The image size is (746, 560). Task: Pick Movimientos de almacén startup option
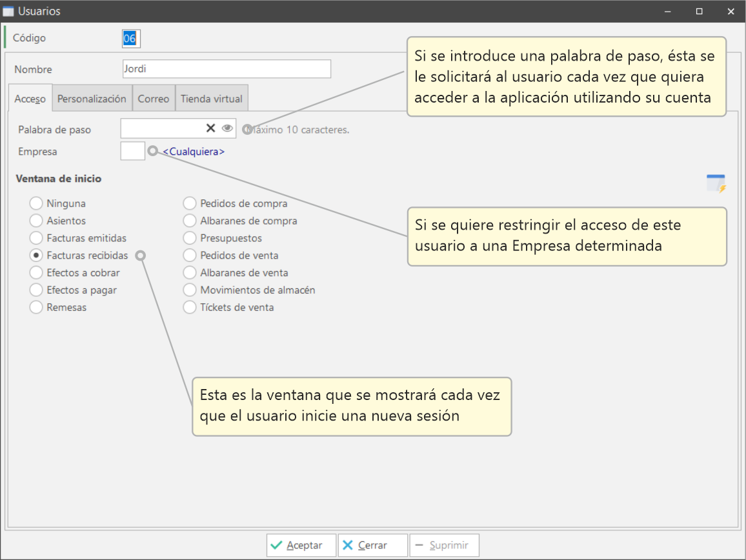(x=190, y=290)
